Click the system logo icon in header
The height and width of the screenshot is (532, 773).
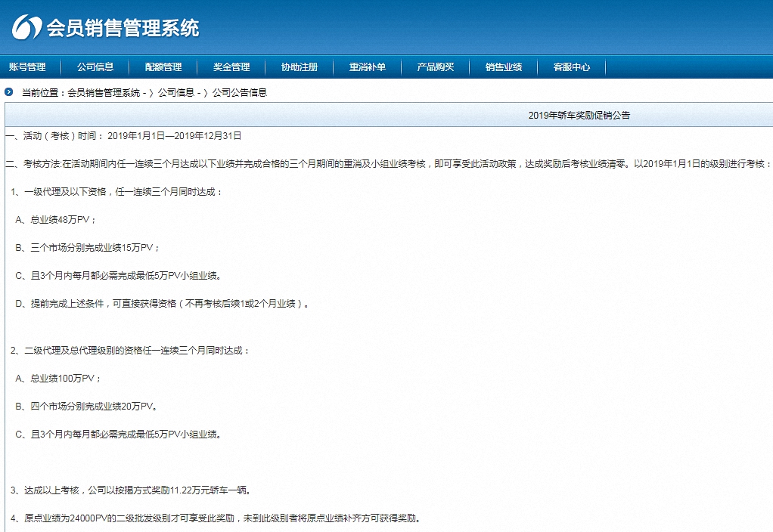(26, 27)
